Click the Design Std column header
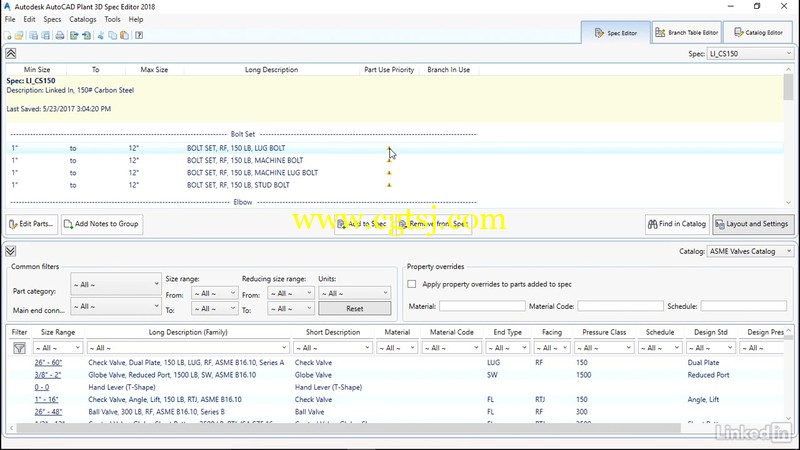This screenshot has height=450, width=800. tap(711, 332)
